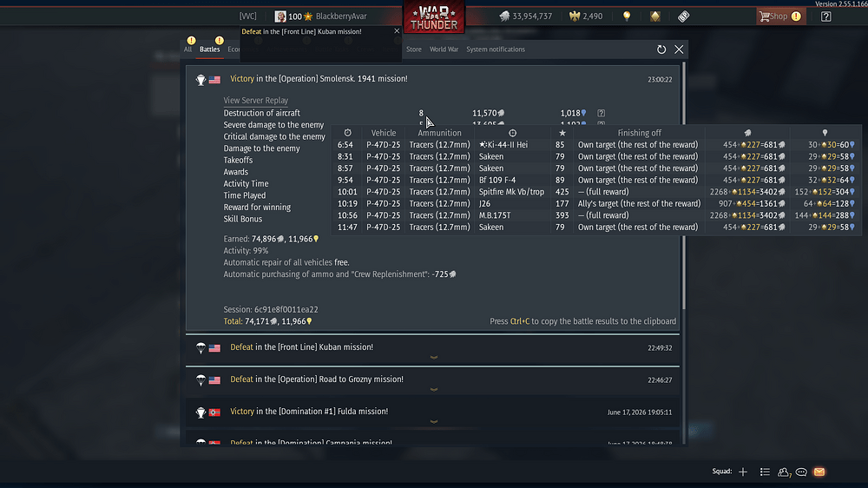Click help icon next to Destruction of aircraft

pos(602,113)
